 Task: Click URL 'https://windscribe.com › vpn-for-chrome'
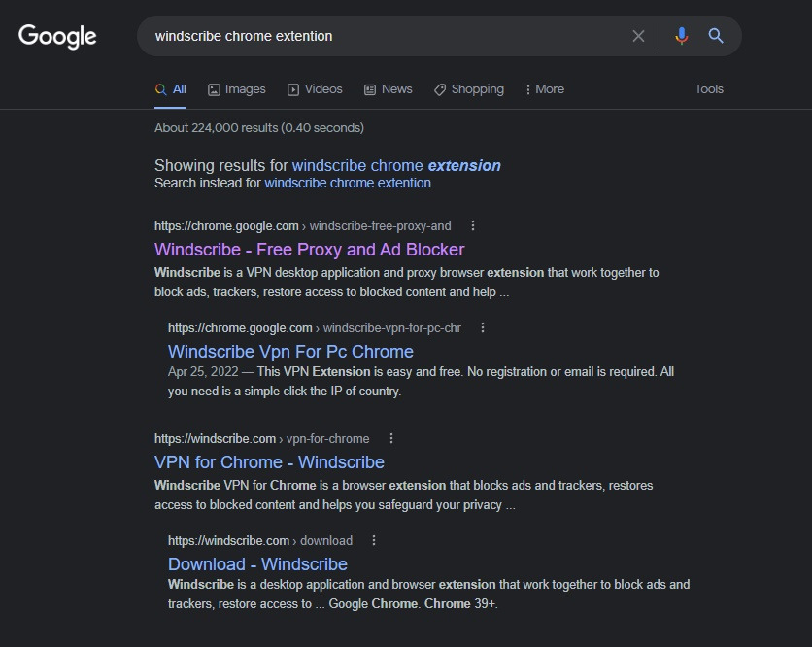[x=261, y=439]
